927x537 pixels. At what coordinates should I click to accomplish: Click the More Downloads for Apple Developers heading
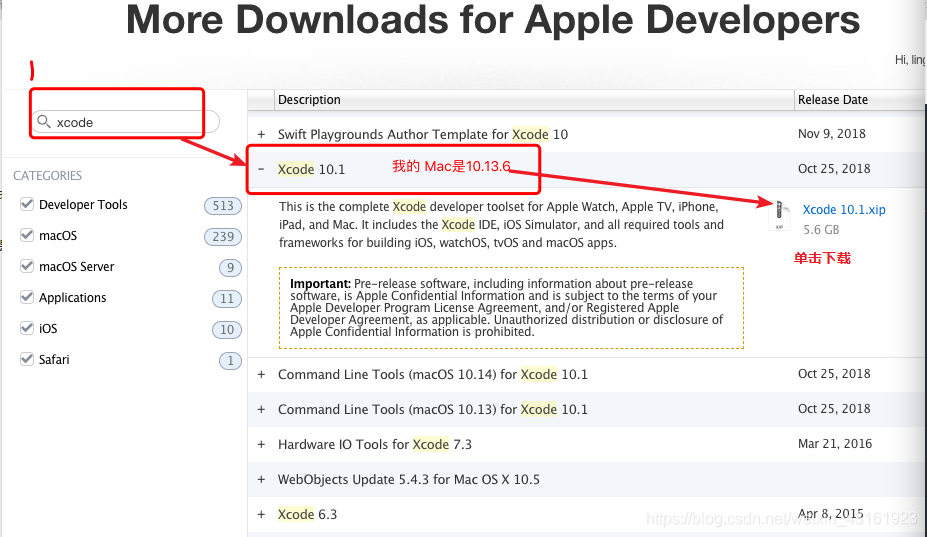493,20
